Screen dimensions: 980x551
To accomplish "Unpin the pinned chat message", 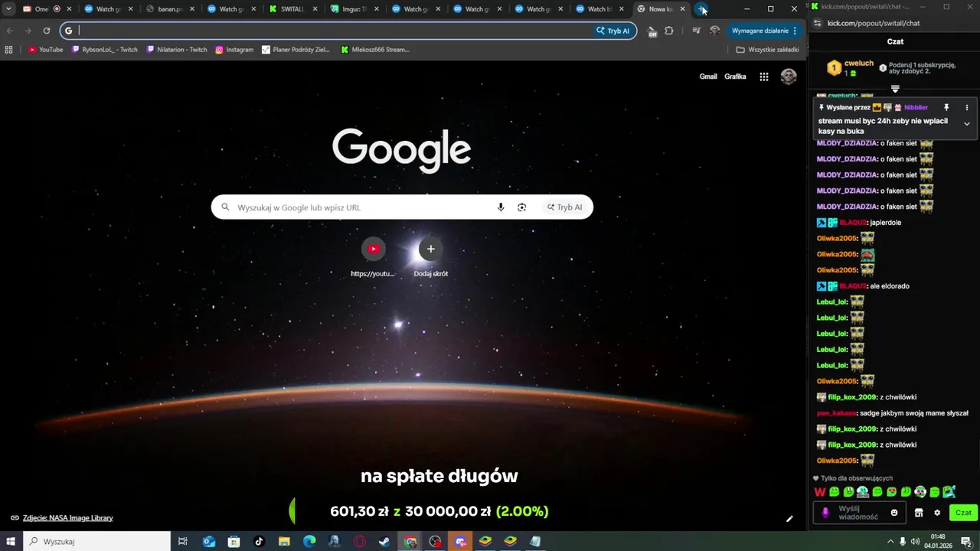I will click(946, 108).
